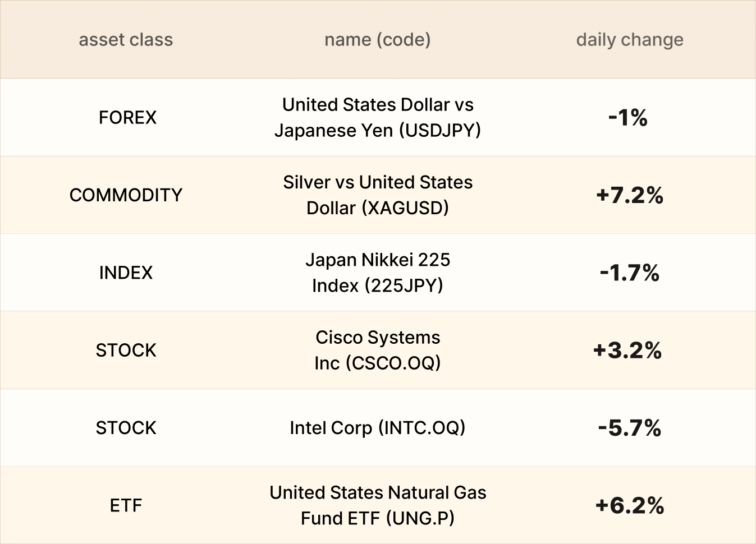
Task: Click the -1% daily change value
Action: [x=628, y=118]
